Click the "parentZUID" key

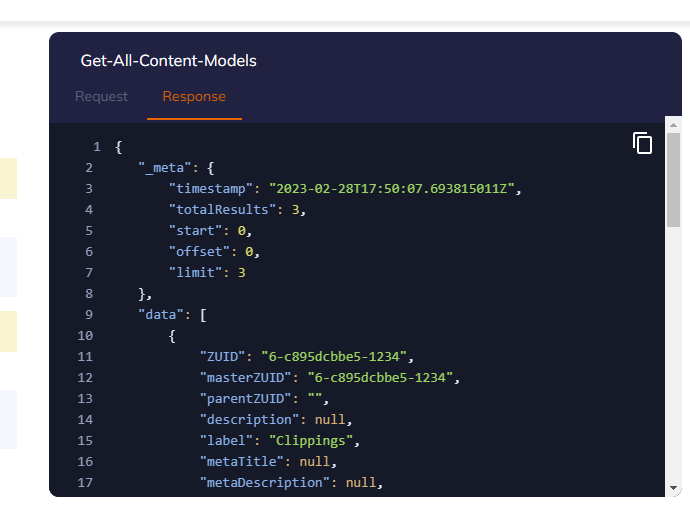click(x=245, y=399)
